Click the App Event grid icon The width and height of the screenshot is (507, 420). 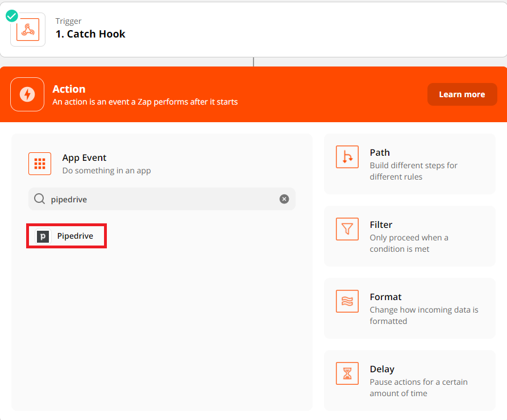click(40, 164)
